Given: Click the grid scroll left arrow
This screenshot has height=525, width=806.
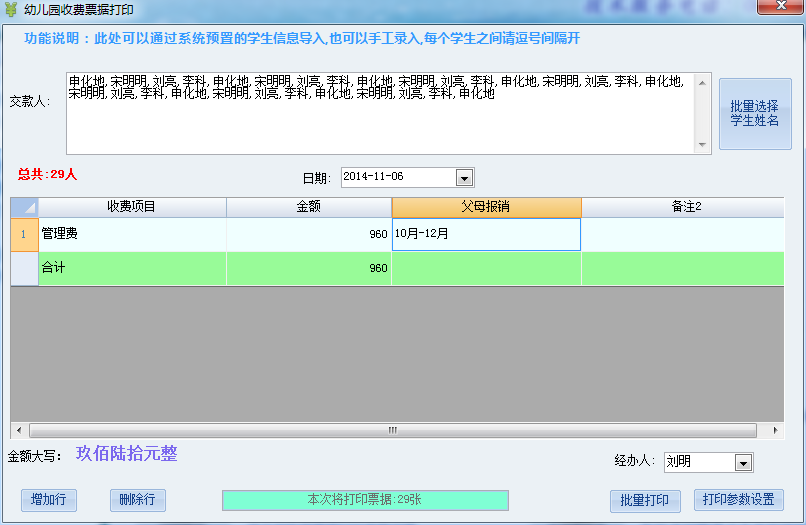Looking at the screenshot, I should 19,430.
